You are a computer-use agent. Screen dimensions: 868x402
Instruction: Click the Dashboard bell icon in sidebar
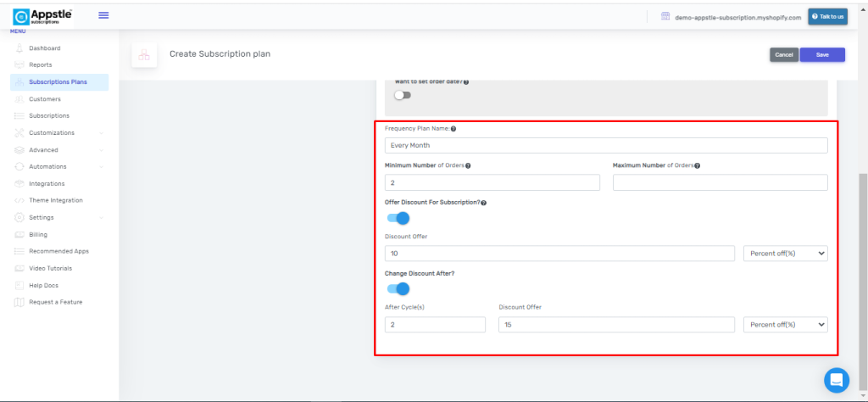point(19,48)
